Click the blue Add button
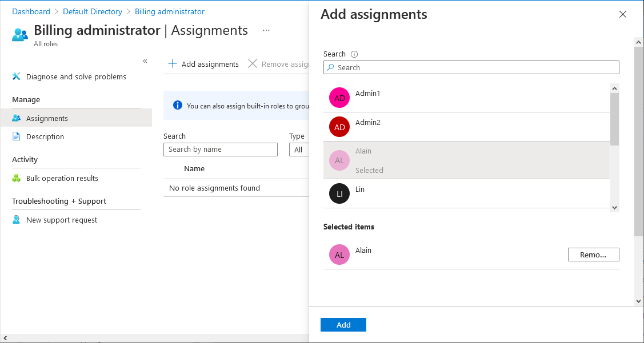The width and height of the screenshot is (644, 343). [x=343, y=325]
